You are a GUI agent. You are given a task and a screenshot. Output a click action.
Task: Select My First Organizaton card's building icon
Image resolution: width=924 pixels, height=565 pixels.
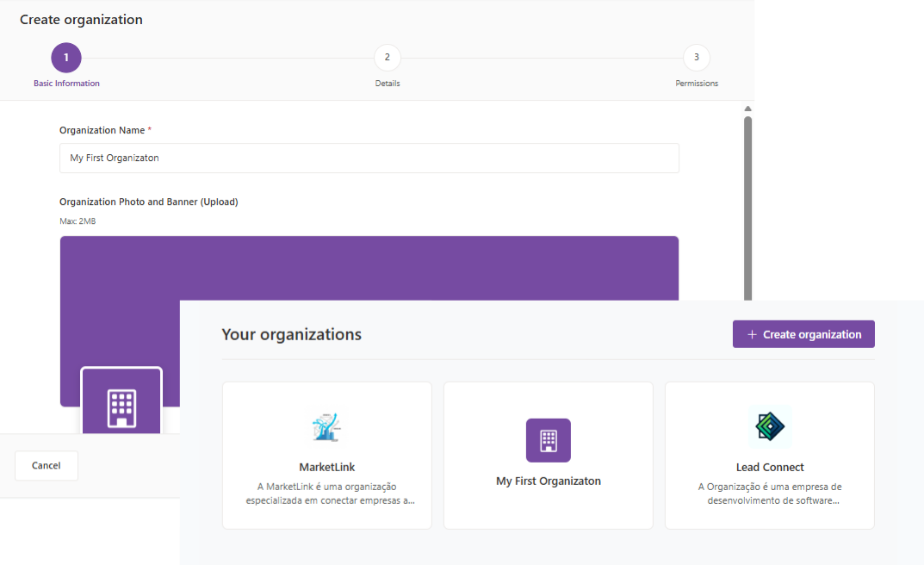click(x=548, y=440)
